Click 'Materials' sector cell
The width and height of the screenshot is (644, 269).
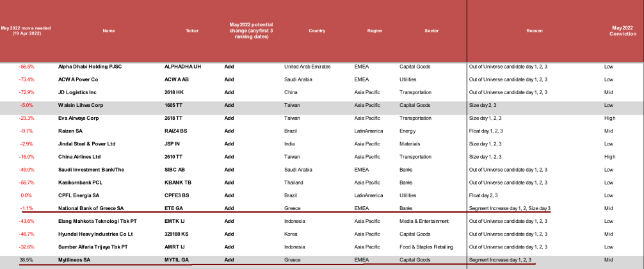410,144
